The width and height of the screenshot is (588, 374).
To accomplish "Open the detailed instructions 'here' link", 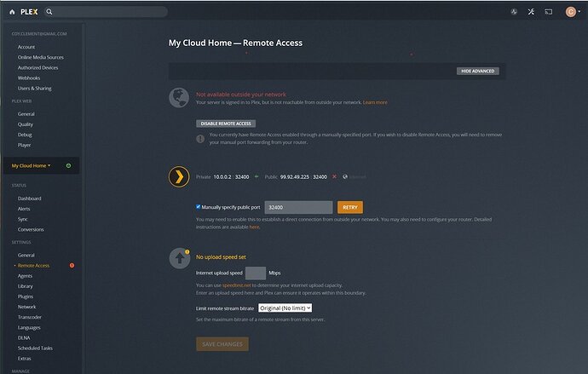I will [x=254, y=227].
